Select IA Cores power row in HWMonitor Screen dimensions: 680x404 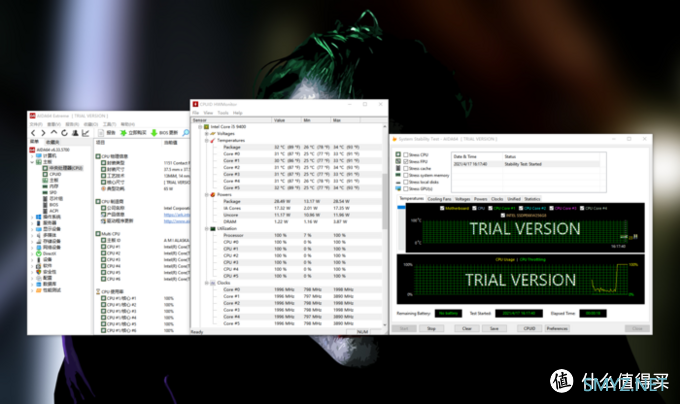(286, 208)
